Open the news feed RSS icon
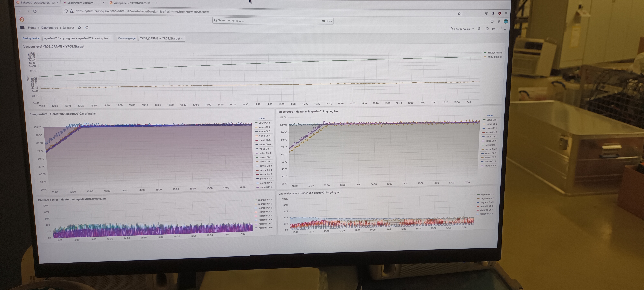 tap(499, 21)
